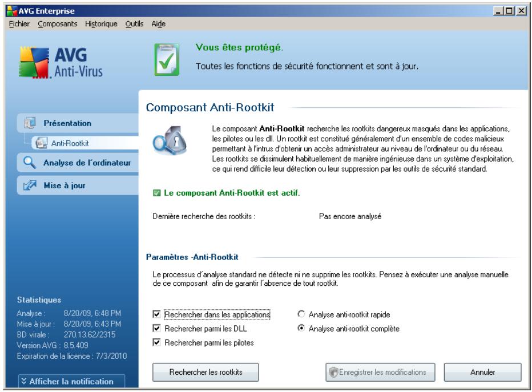This screenshot has width=532, height=392.
Task: Click the shield icon on Enregistrer les modifications
Action: coord(333,373)
